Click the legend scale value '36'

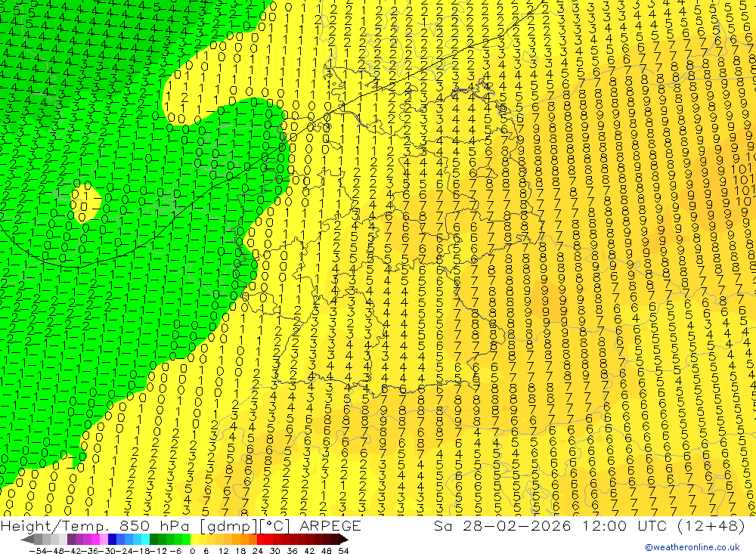click(292, 551)
